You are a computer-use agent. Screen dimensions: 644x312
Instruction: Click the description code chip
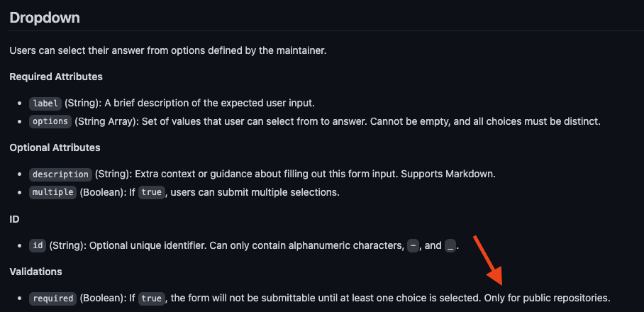60,174
